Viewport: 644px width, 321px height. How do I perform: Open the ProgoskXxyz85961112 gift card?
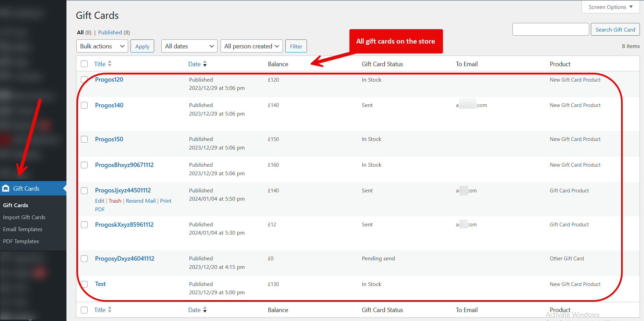click(x=124, y=225)
